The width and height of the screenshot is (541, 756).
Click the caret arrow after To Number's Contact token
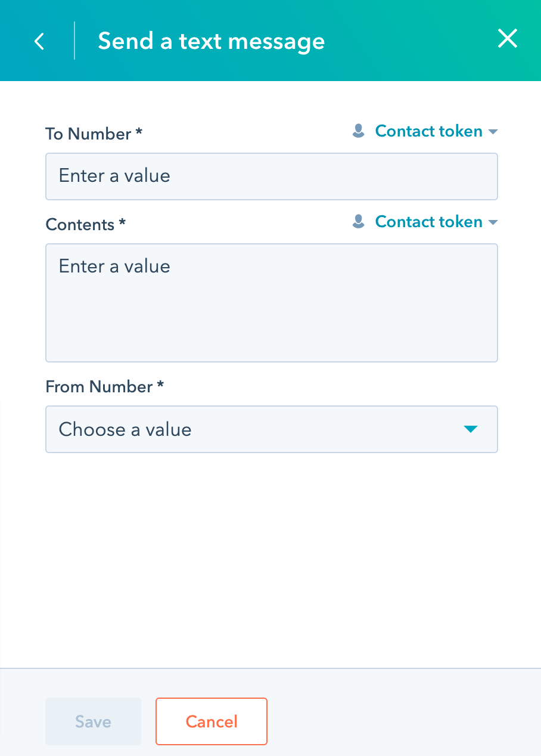click(493, 132)
